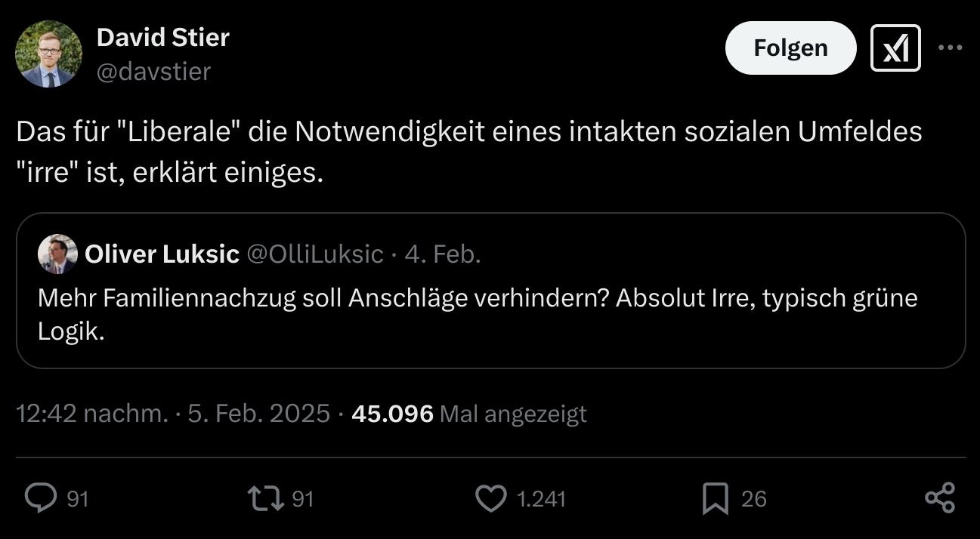
Task: Bookmark this post using the bookmark icon
Action: tap(715, 498)
